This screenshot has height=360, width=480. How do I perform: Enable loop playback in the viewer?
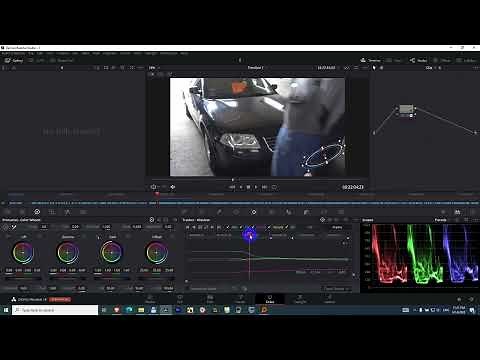pyautogui.click(x=274, y=187)
